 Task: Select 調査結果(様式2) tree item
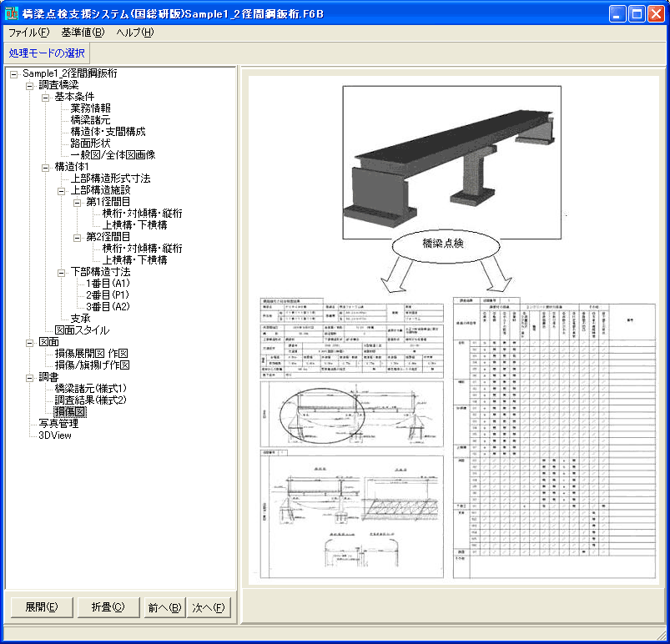tap(91, 400)
